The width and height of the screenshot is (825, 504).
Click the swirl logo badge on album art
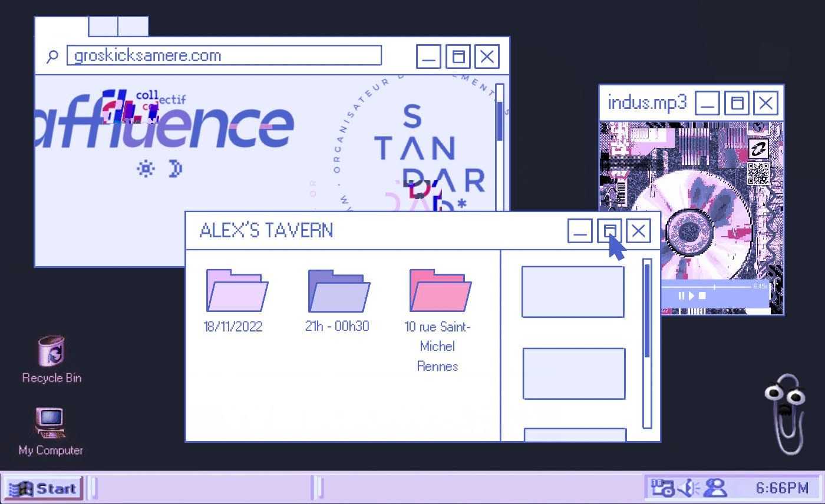[x=758, y=150]
